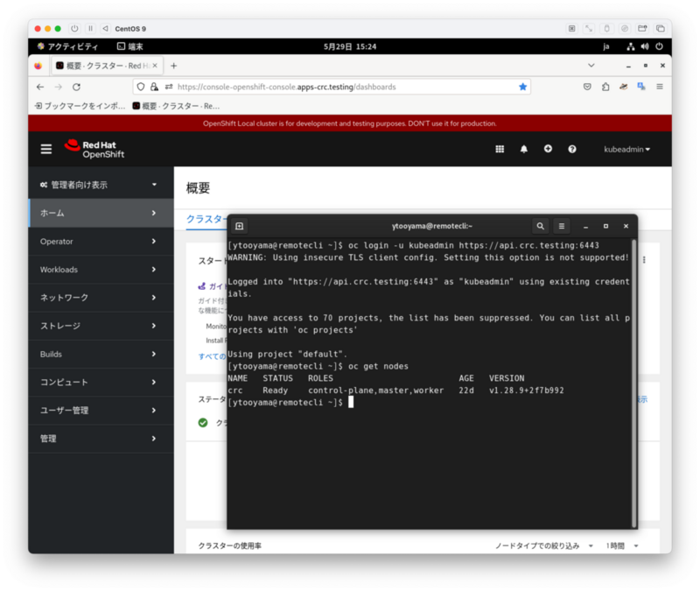
Task: Expand the 管理 navigation section
Action: point(101,439)
